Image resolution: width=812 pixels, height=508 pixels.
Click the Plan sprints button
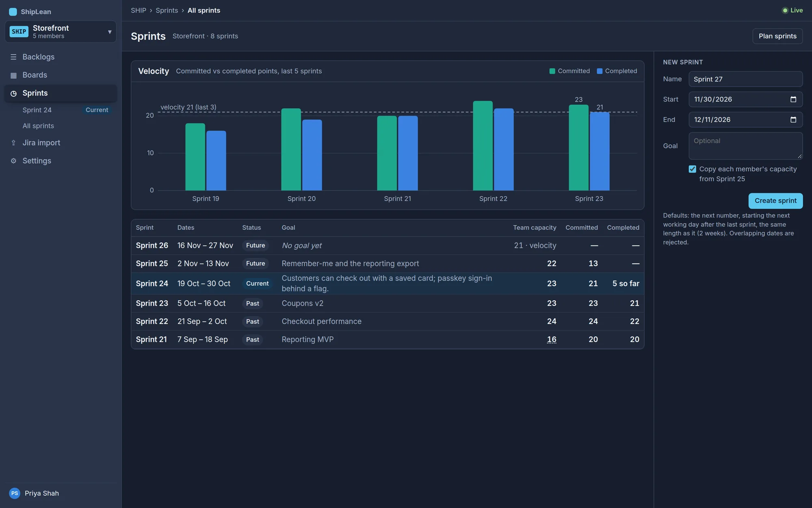[777, 36]
